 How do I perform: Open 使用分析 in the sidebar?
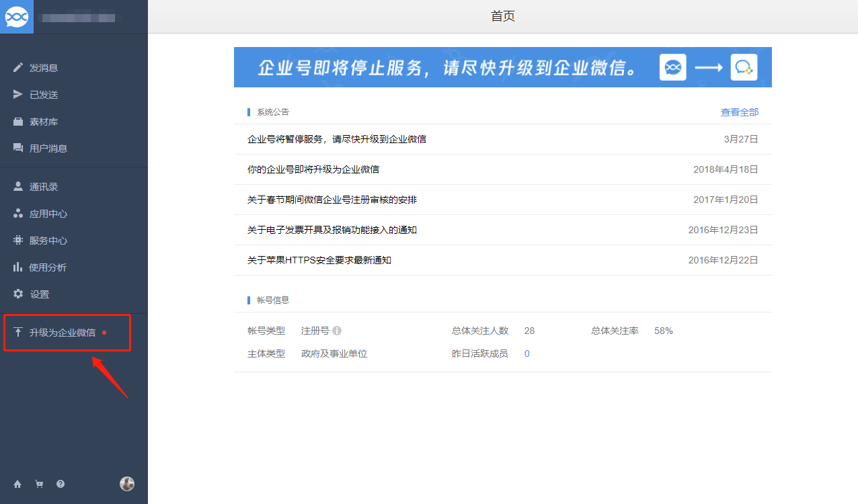click(x=48, y=267)
